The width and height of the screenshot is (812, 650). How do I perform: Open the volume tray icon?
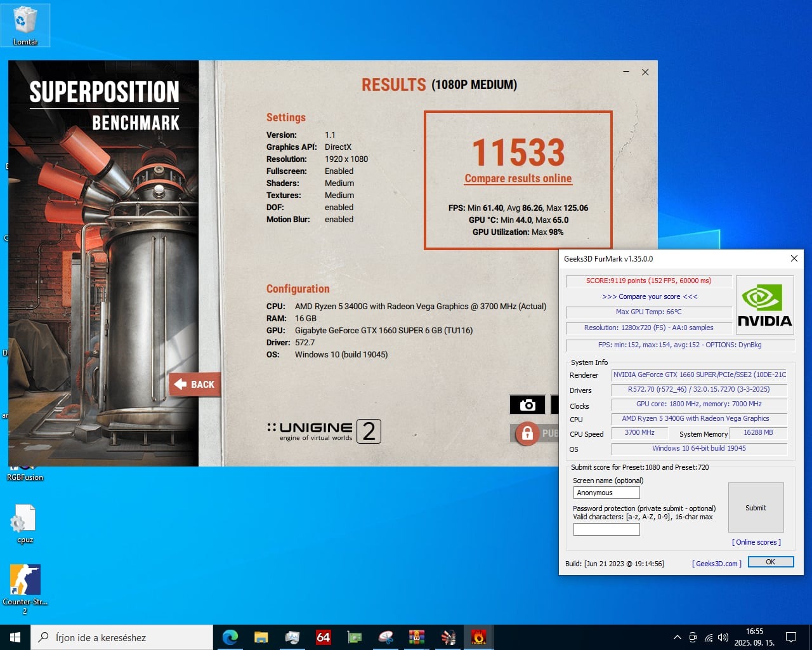tap(723, 637)
